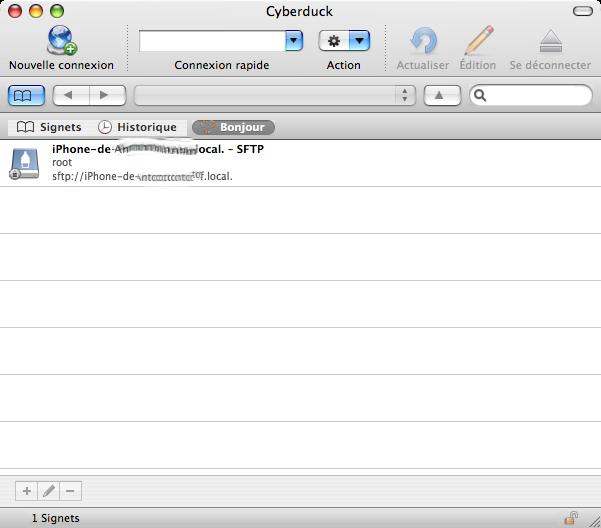Viewport: 601px width, 528px height.
Task: Open the path selector popup
Action: (275, 95)
